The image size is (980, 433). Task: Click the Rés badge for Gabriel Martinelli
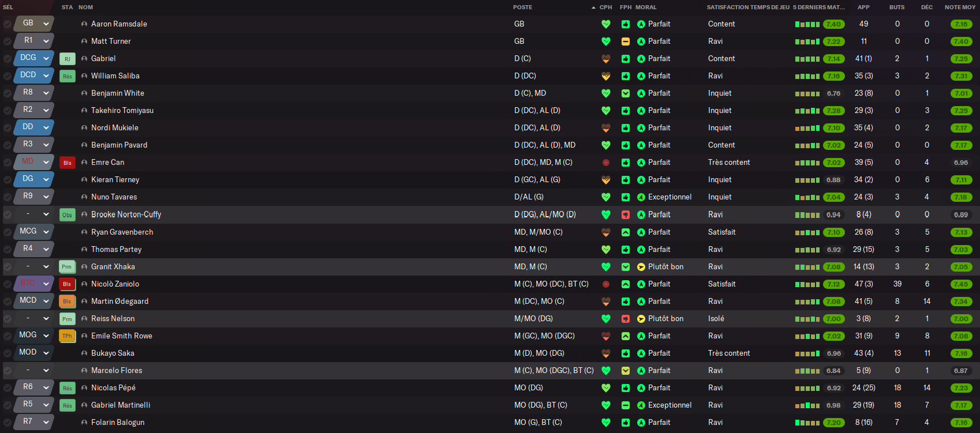68,405
